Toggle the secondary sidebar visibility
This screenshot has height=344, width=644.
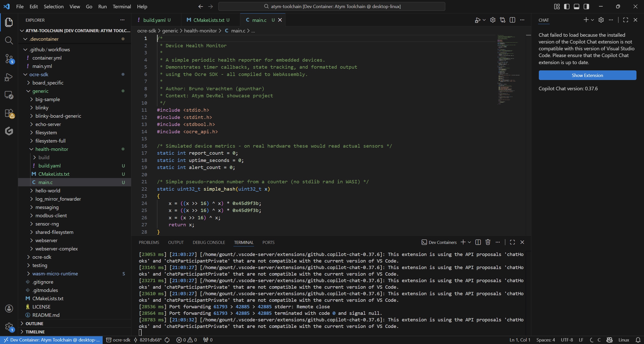coord(586,6)
